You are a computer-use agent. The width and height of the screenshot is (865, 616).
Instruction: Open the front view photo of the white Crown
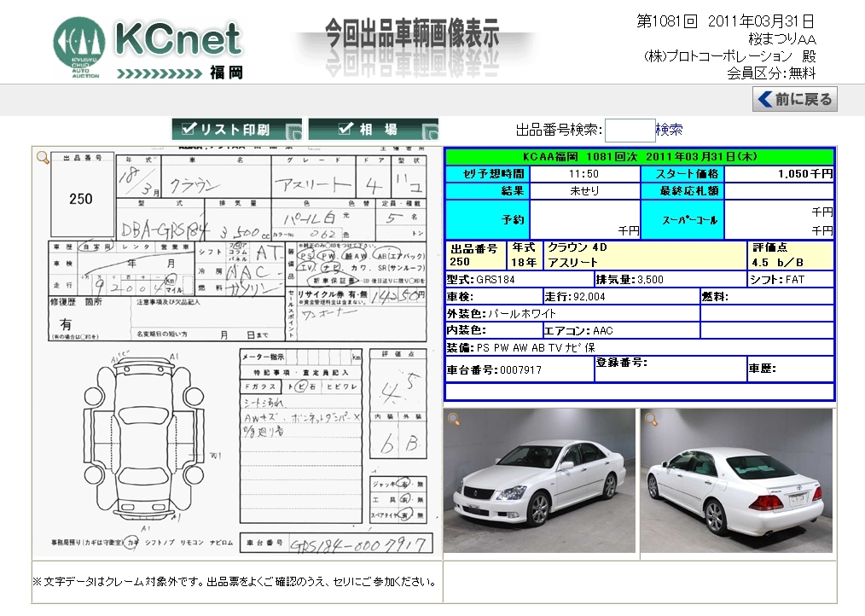pyautogui.click(x=539, y=480)
